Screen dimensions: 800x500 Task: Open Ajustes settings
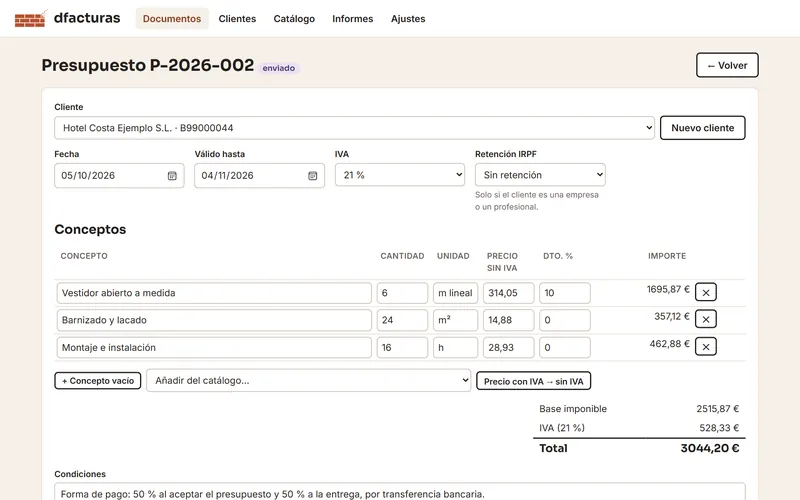pos(408,19)
